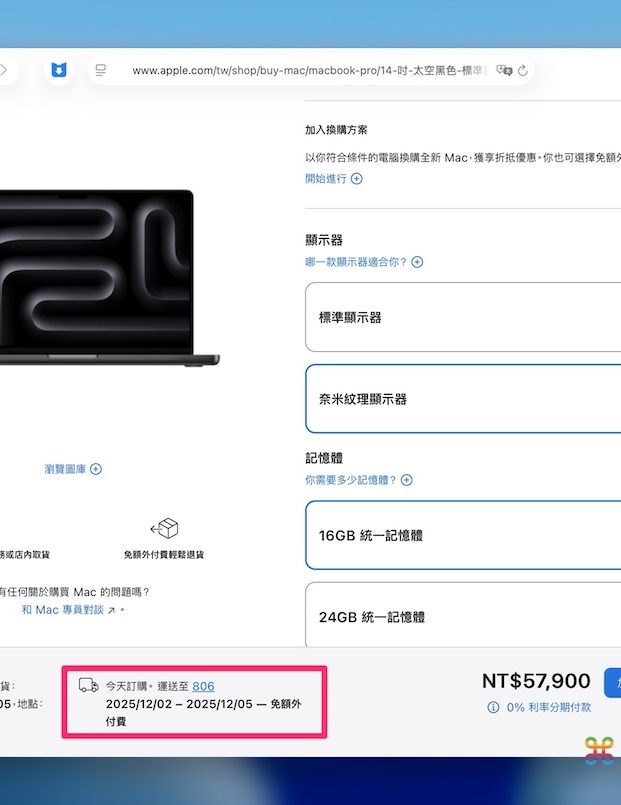Select 奈米紋理顯示器 display option

point(462,399)
